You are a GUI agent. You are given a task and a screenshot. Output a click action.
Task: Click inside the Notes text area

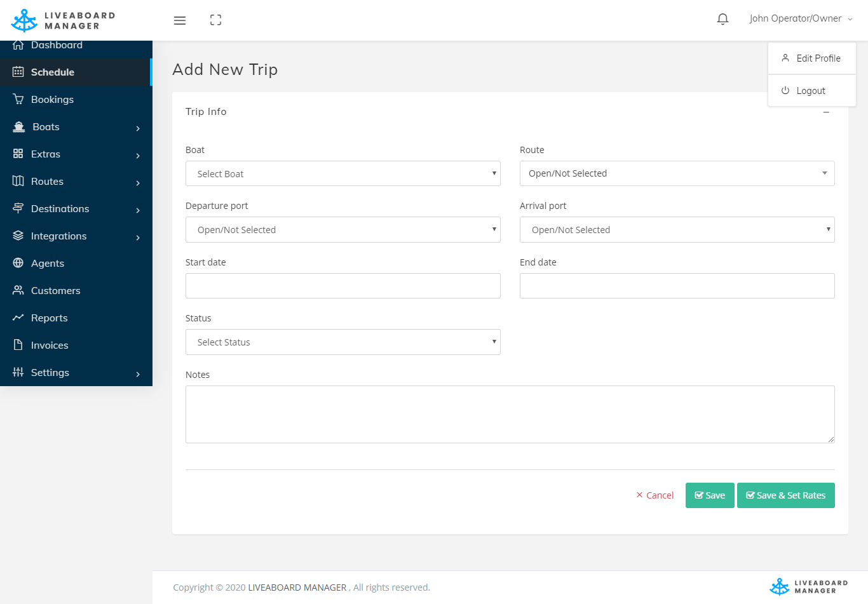[510, 414]
